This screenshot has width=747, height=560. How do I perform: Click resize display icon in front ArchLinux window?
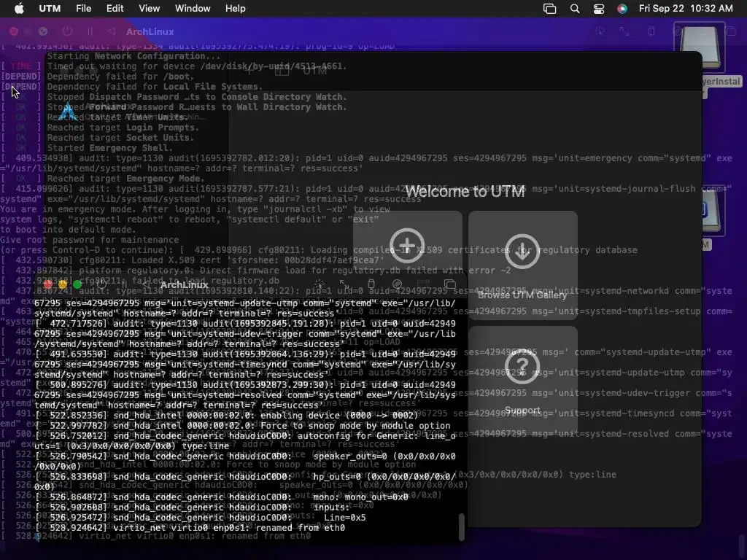[x=344, y=284]
